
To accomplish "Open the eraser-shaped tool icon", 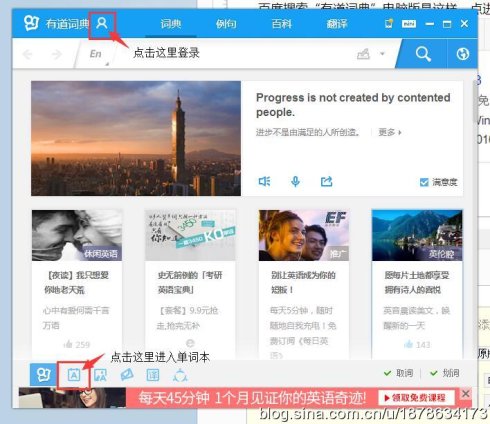I will 127,375.
